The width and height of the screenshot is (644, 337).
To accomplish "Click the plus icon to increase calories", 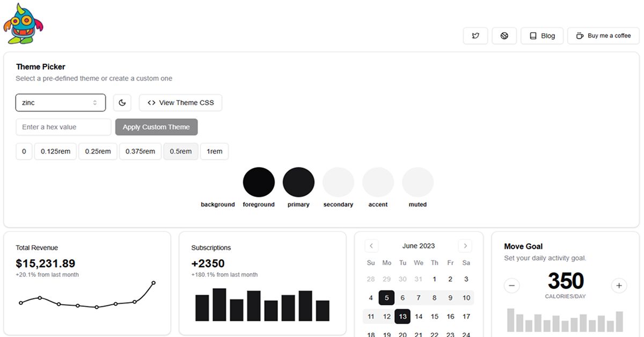I will 619,285.
